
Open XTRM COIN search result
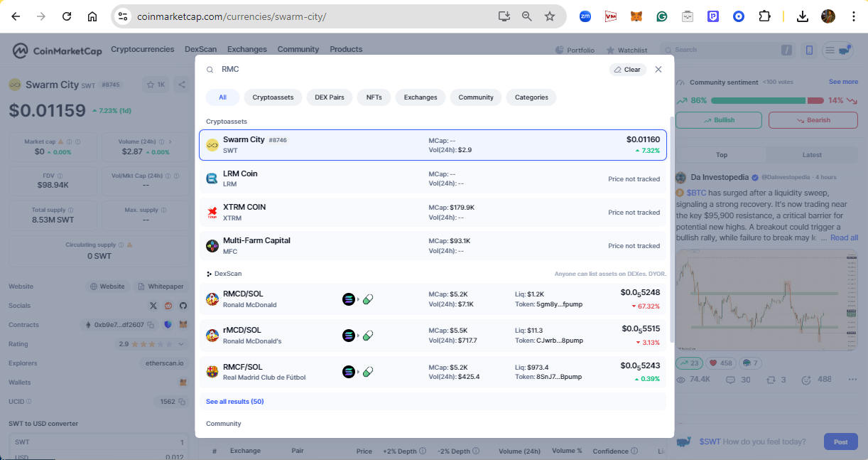(433, 212)
